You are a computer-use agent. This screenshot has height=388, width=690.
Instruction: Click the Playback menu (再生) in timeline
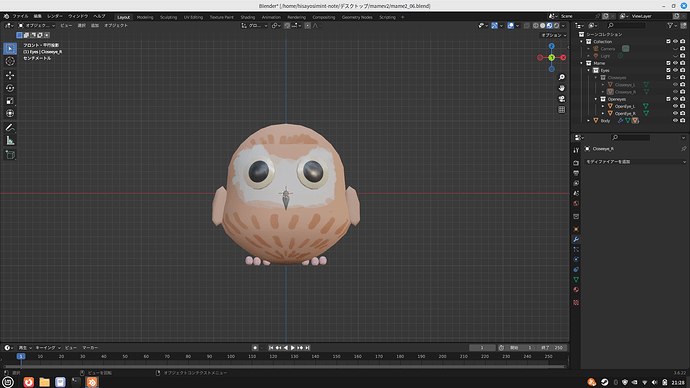pos(25,348)
